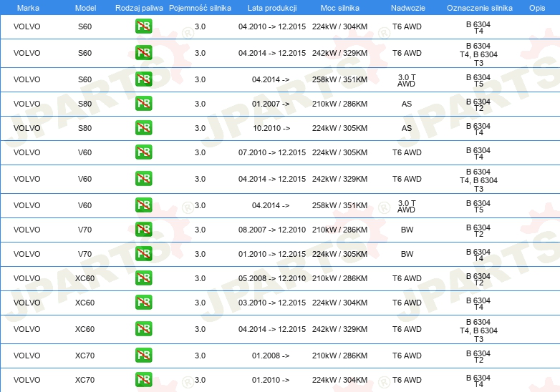Click the 3.0 capacity in S80 10.2010 row

click(x=200, y=128)
